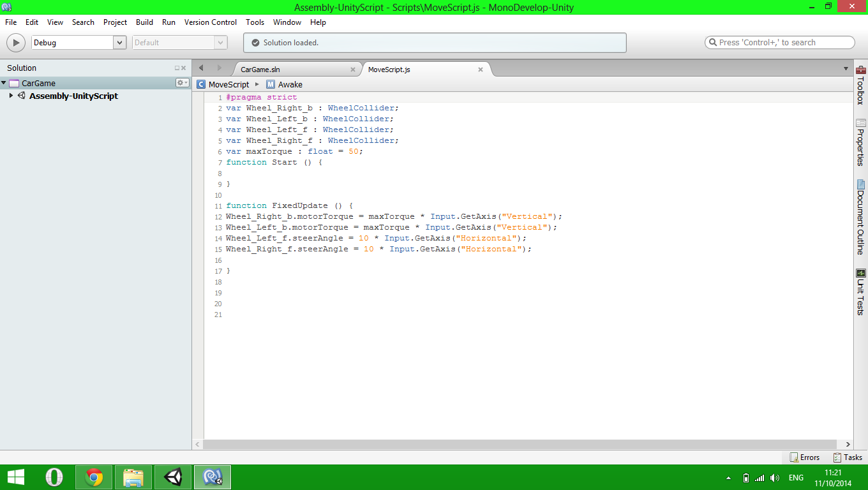Open the Tasks pad

[x=848, y=457]
